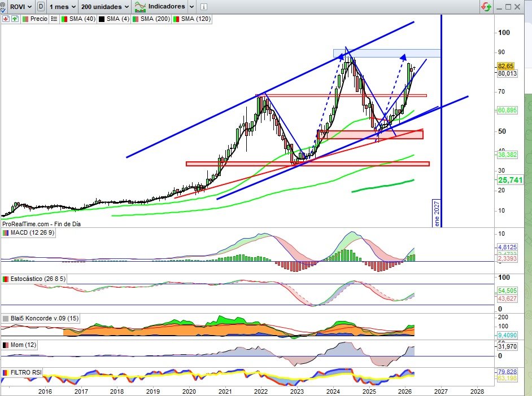The image size is (532, 396).
Task: Click the 38,382 SMA value label
Action: pyautogui.click(x=507, y=155)
